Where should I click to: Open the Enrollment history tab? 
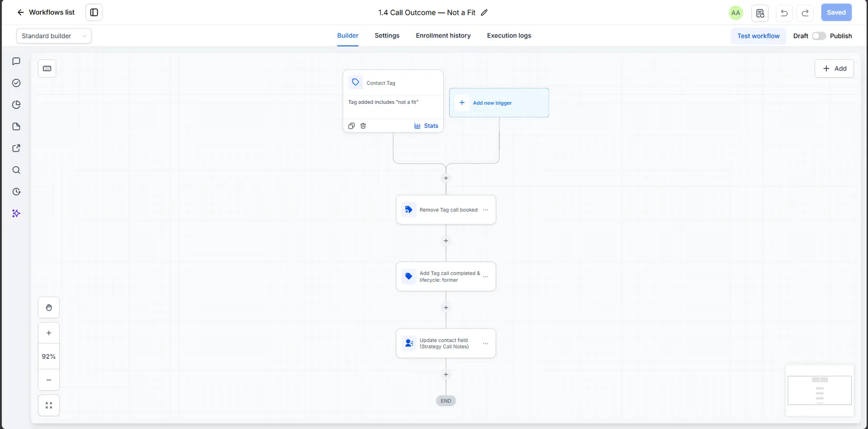pyautogui.click(x=443, y=36)
